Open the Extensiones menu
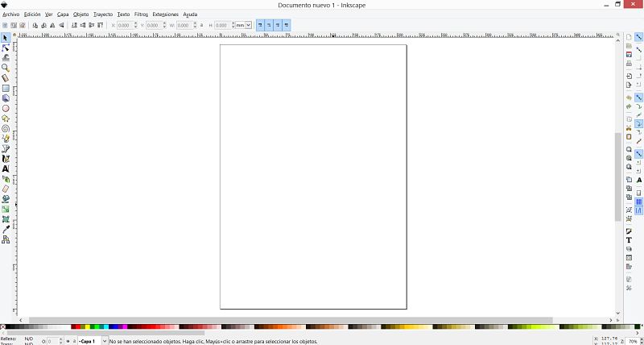Viewport: 644px width, 345px height. (165, 15)
